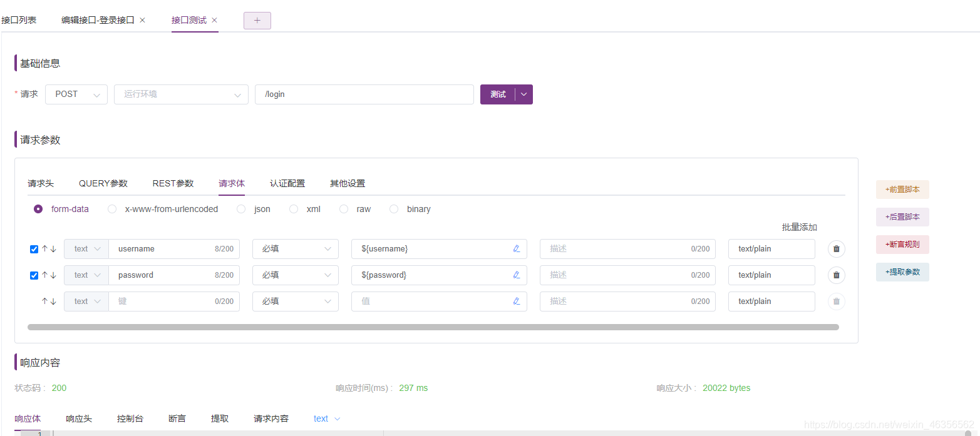Open the POST request method dropdown
Image resolution: width=980 pixels, height=436 pixels.
coord(75,94)
